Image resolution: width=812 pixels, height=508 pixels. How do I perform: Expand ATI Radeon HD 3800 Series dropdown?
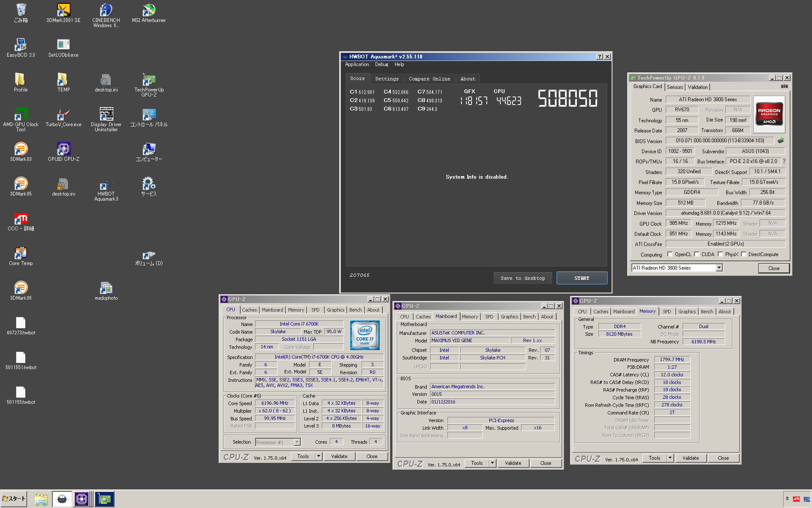[719, 268]
